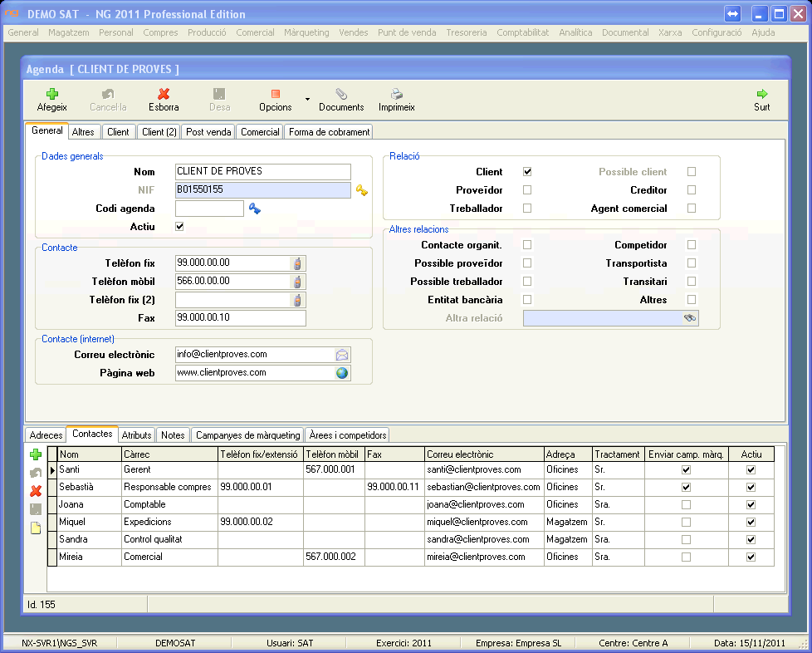Click the Cancel·la undo toolbar button
This screenshot has height=653, width=812.
click(x=108, y=100)
